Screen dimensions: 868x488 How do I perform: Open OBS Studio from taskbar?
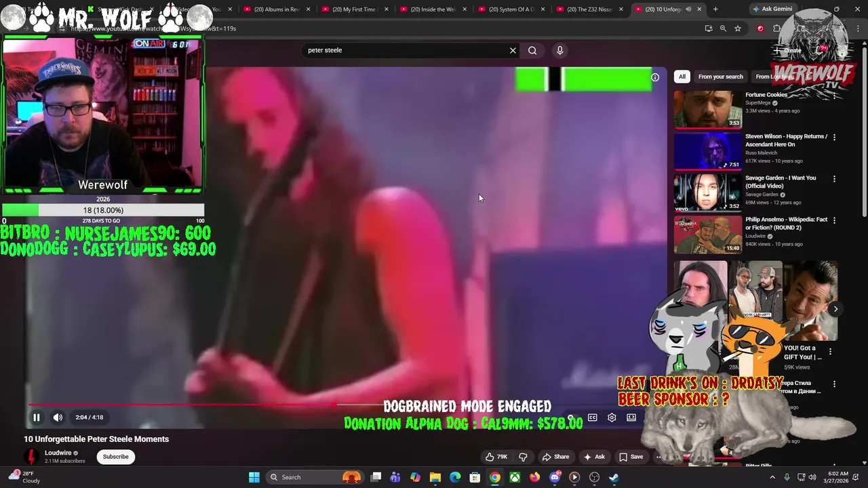[x=594, y=477]
